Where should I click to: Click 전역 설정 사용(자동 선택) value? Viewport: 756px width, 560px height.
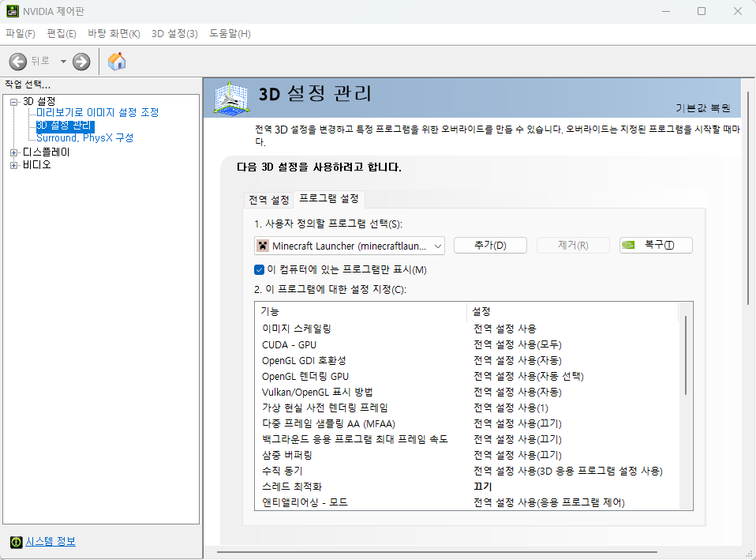click(529, 376)
